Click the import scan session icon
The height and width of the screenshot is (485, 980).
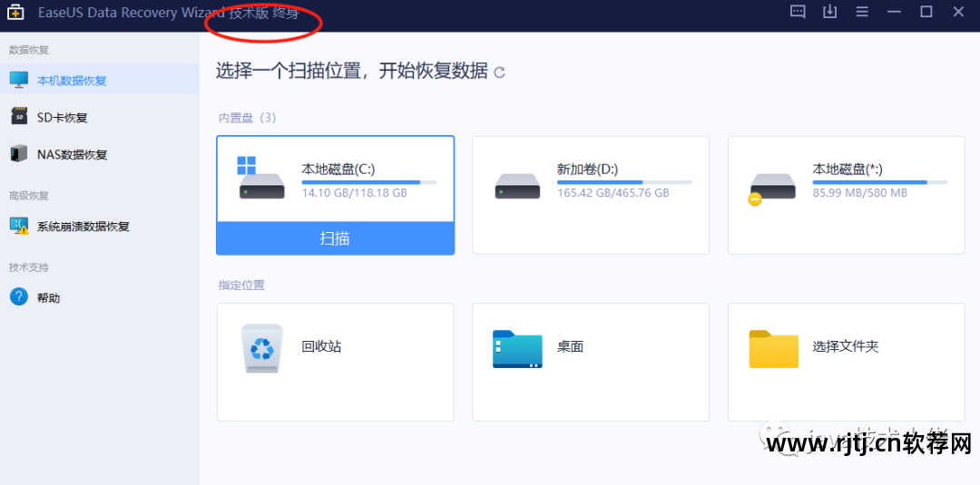click(829, 12)
